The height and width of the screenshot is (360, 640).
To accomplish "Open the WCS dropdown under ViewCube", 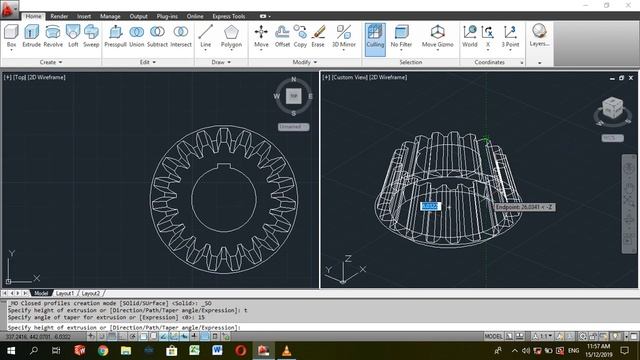I will [612, 138].
